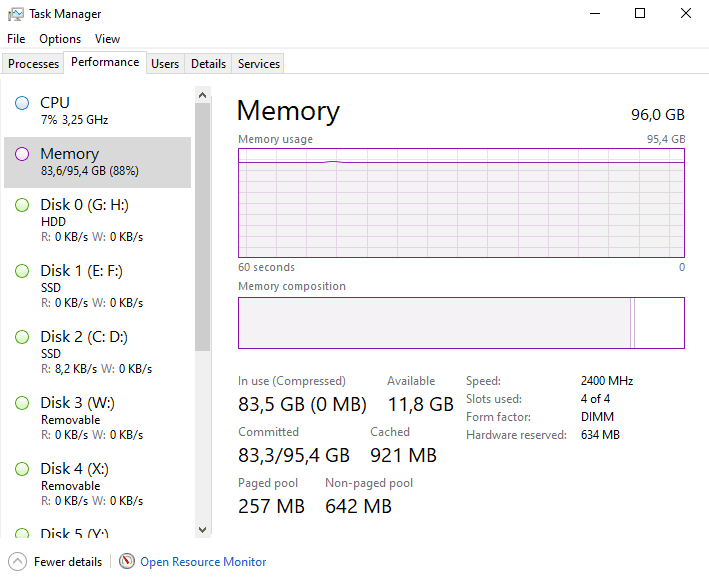709x585 pixels.
Task: Click the Task Manager title bar icon
Action: pyautogui.click(x=15, y=14)
